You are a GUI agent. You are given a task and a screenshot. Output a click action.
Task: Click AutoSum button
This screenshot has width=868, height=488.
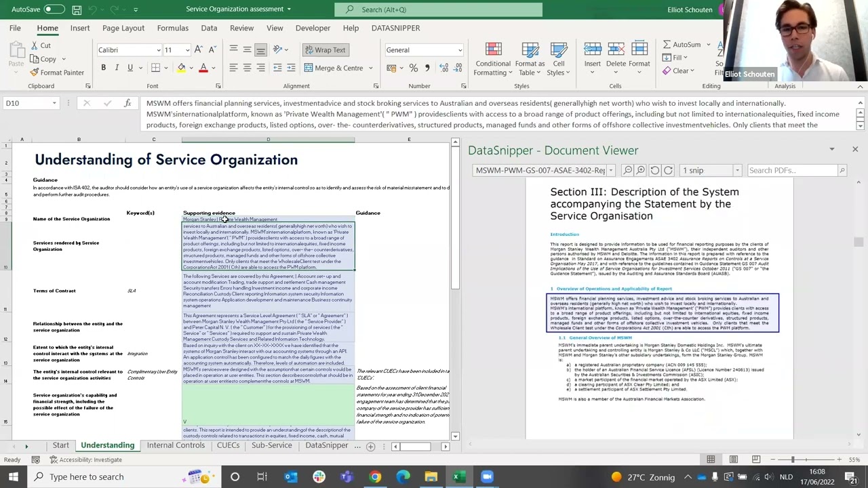tap(682, 45)
